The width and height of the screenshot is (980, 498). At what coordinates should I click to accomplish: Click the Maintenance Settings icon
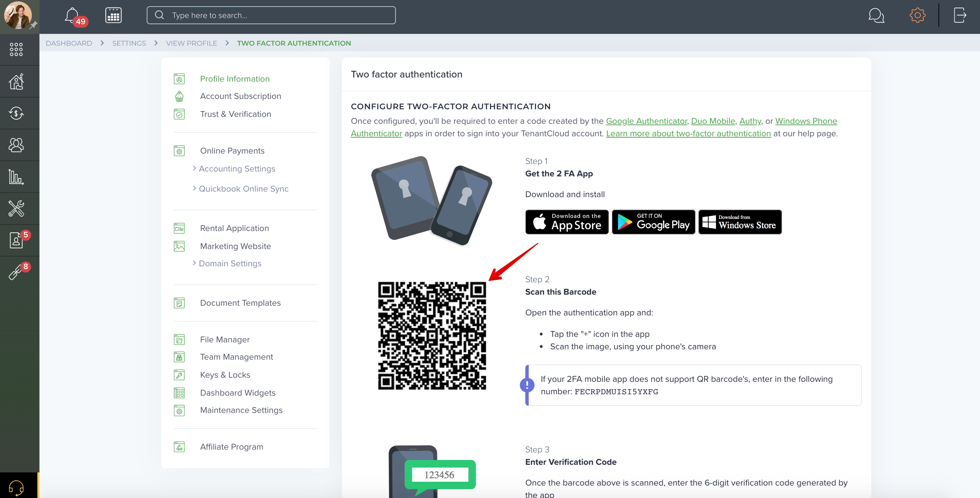(179, 411)
